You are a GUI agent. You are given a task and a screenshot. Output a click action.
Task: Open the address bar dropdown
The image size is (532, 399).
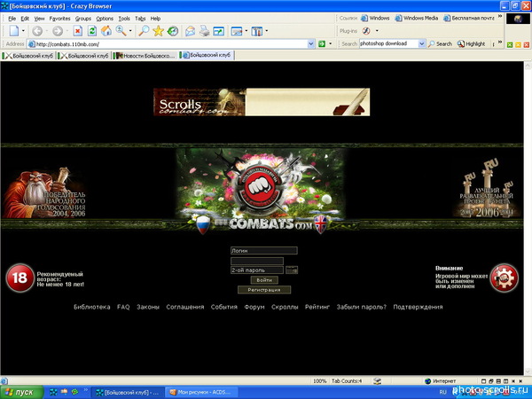click(311, 43)
